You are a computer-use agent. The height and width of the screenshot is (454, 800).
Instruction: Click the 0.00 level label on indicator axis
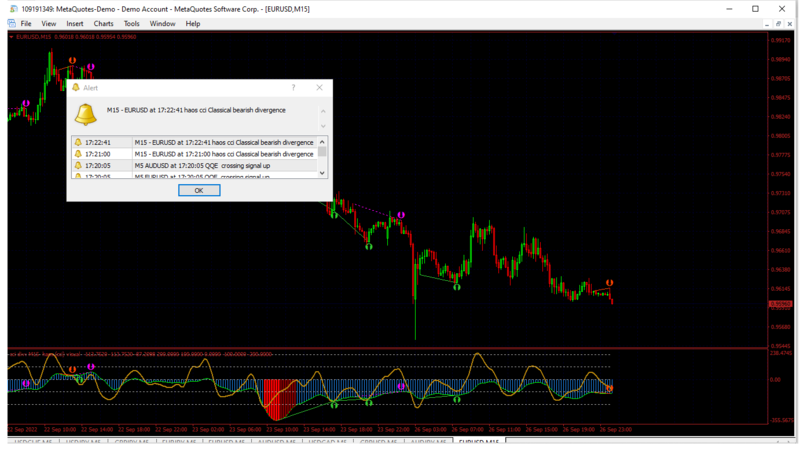(775, 380)
